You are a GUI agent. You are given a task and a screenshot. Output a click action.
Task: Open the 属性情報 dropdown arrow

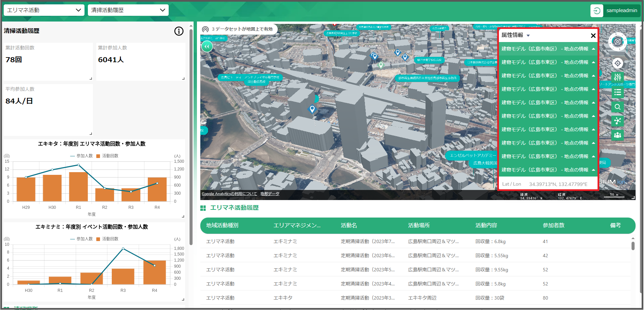click(x=528, y=36)
